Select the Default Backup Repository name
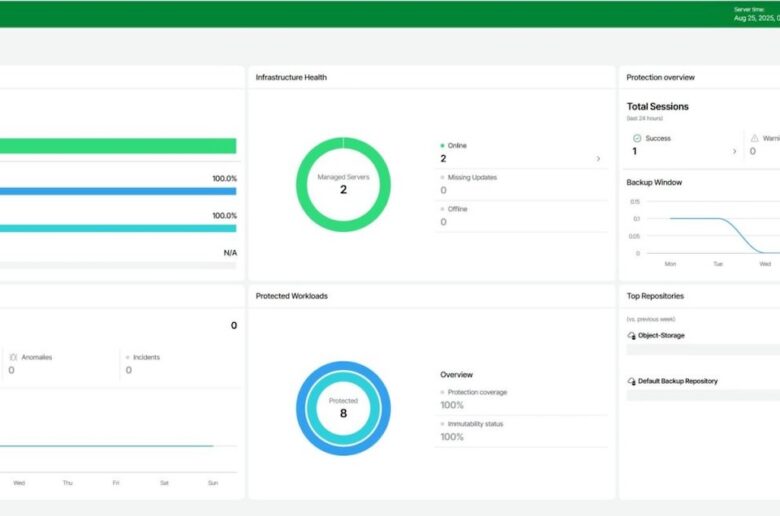 point(677,382)
